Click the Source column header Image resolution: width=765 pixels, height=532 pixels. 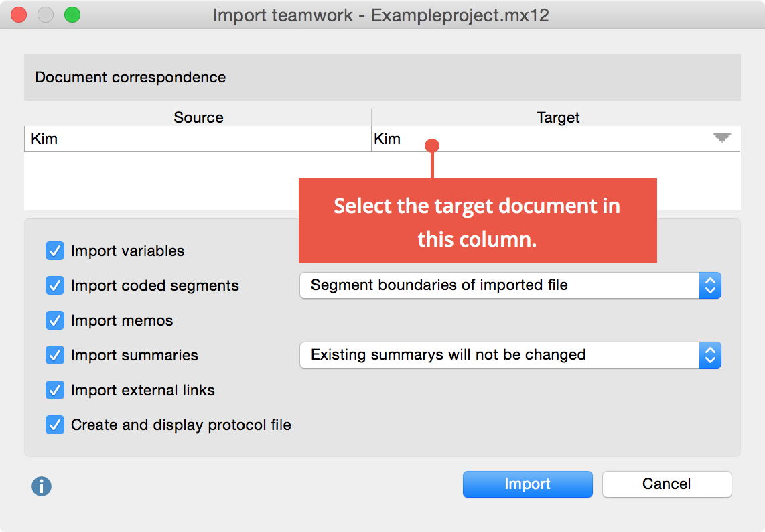point(198,117)
